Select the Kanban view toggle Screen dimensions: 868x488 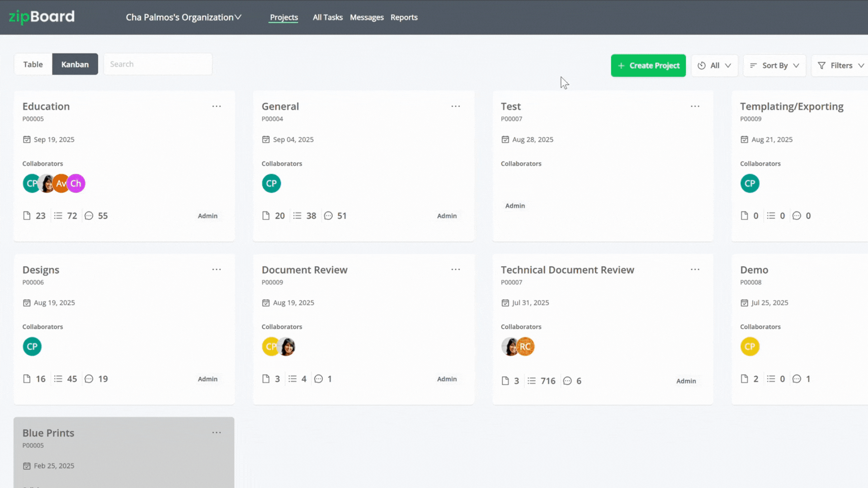coord(75,64)
